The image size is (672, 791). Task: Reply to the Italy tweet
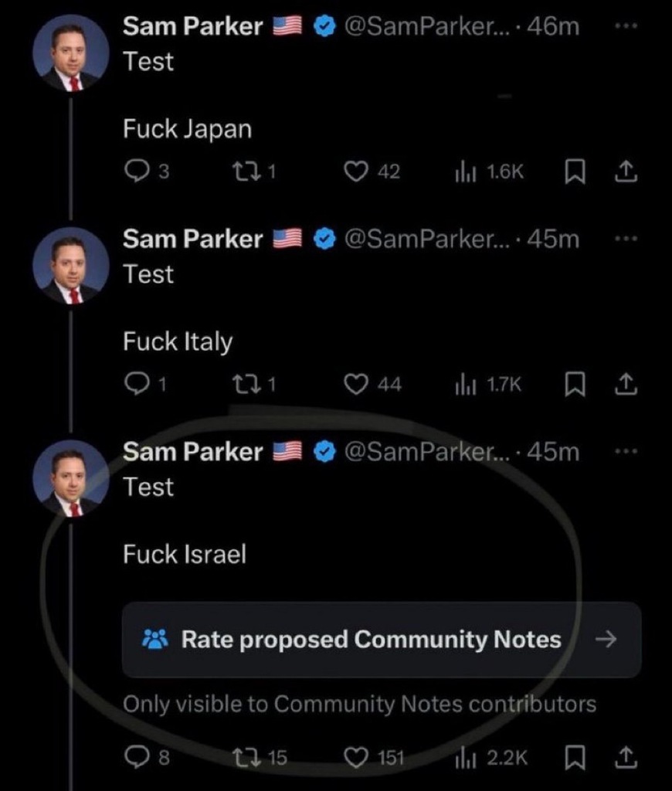click(136, 384)
